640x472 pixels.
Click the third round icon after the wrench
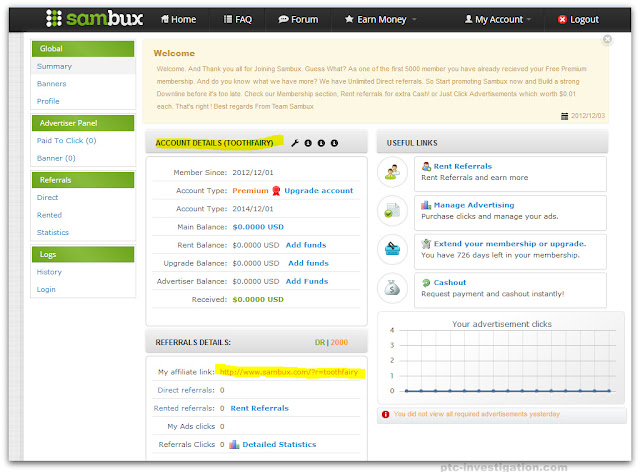tap(334, 143)
